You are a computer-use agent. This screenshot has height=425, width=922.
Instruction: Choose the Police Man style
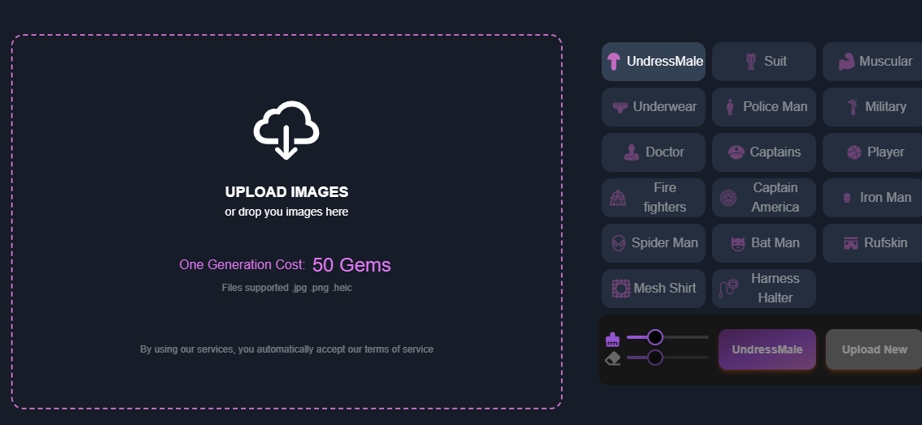(764, 107)
